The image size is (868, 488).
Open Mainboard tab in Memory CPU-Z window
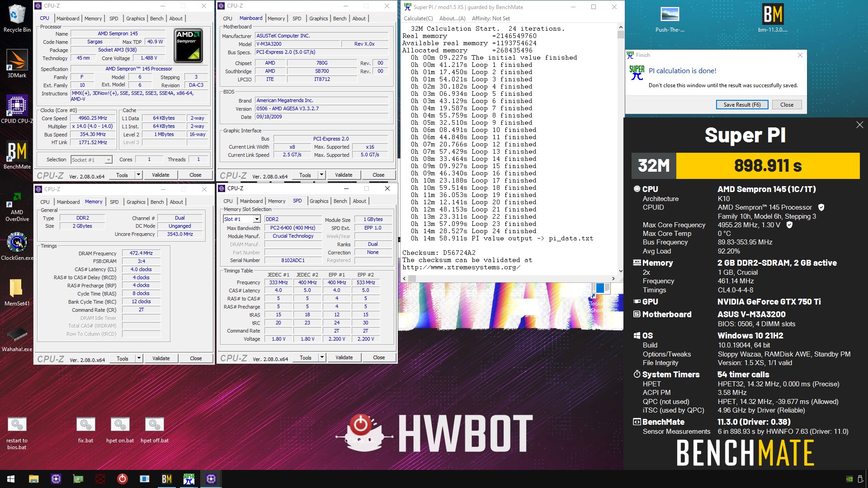click(x=68, y=202)
